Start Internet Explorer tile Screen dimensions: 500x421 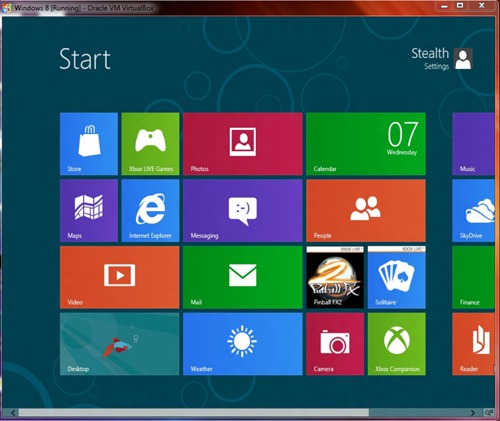[x=150, y=211]
